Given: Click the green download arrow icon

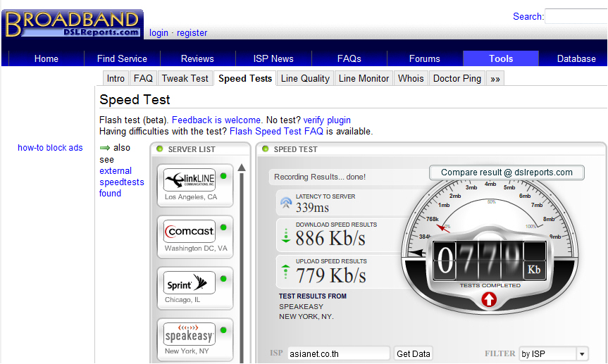Looking at the screenshot, I should (286, 236).
